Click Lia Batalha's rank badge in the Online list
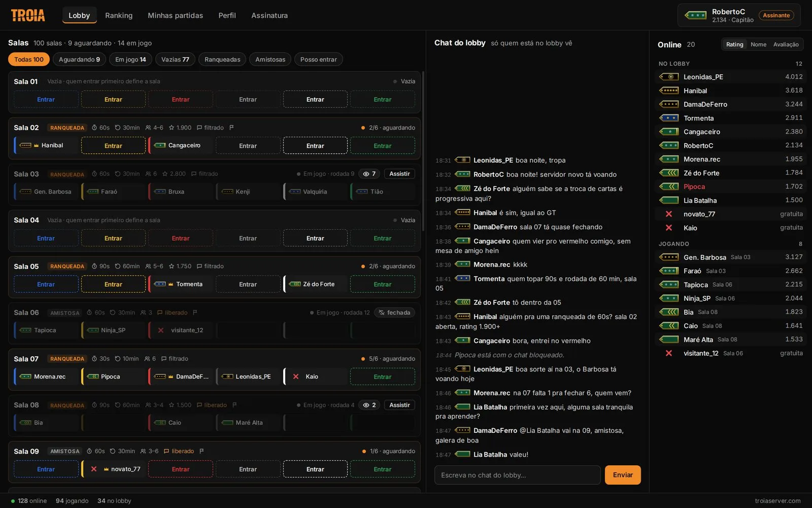This screenshot has height=508, width=812. click(x=669, y=200)
